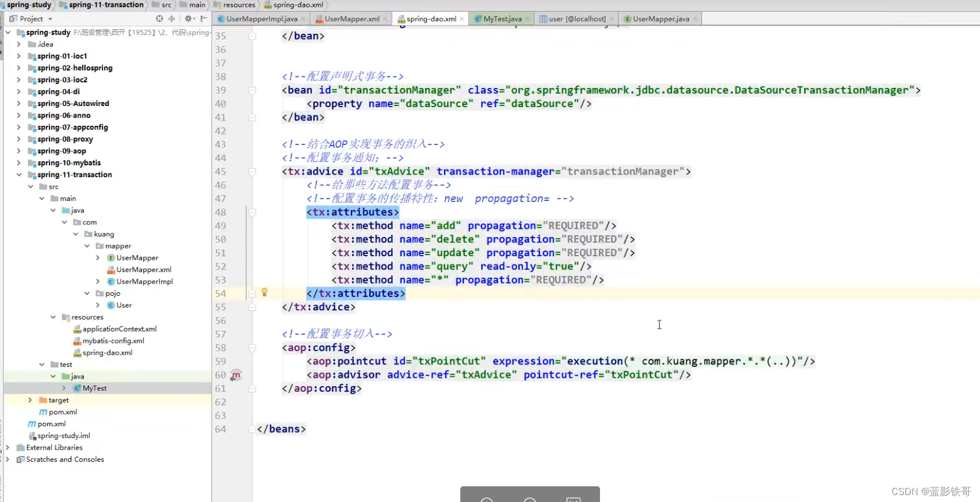980x502 pixels.
Task: Click line number 47 in the gutter
Action: click(x=221, y=199)
